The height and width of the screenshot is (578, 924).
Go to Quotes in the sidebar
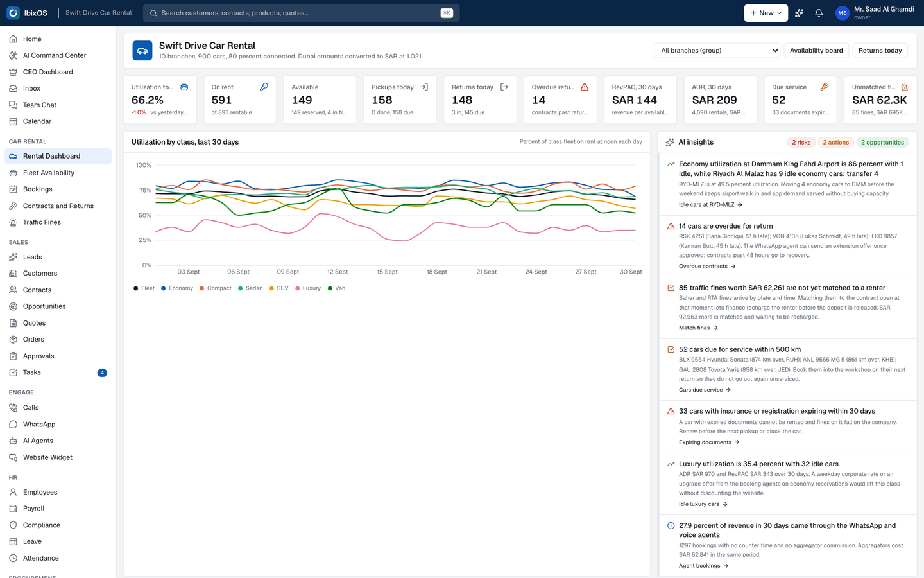coord(58,323)
